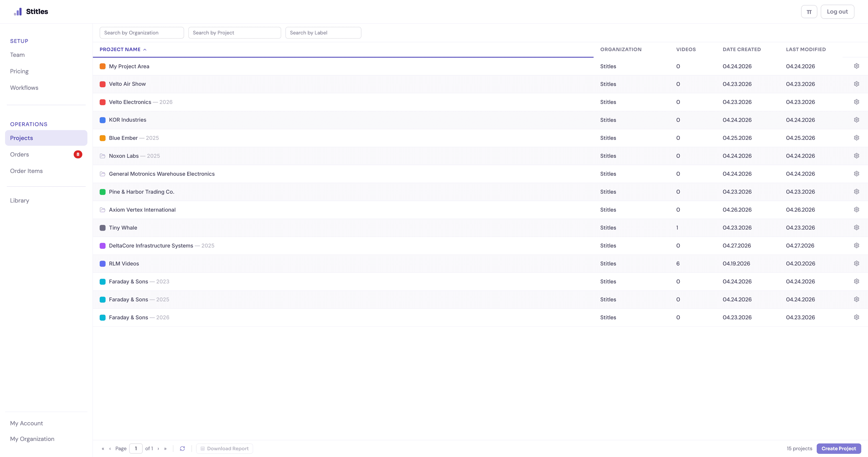868x457 pixels.
Task: Open Team in the sidebar
Action: click(17, 54)
